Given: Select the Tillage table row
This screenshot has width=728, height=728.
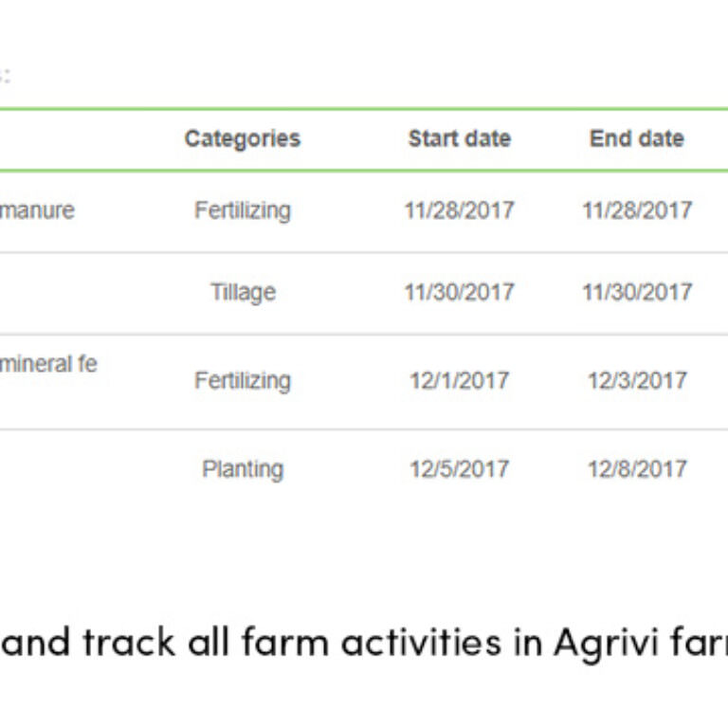Looking at the screenshot, I should [364, 294].
